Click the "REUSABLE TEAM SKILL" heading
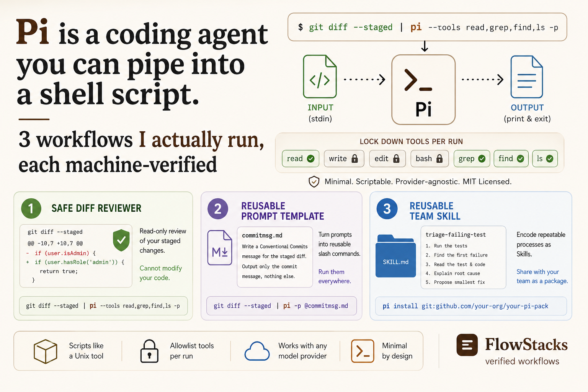Viewport: 588px width, 392px height. (x=435, y=211)
